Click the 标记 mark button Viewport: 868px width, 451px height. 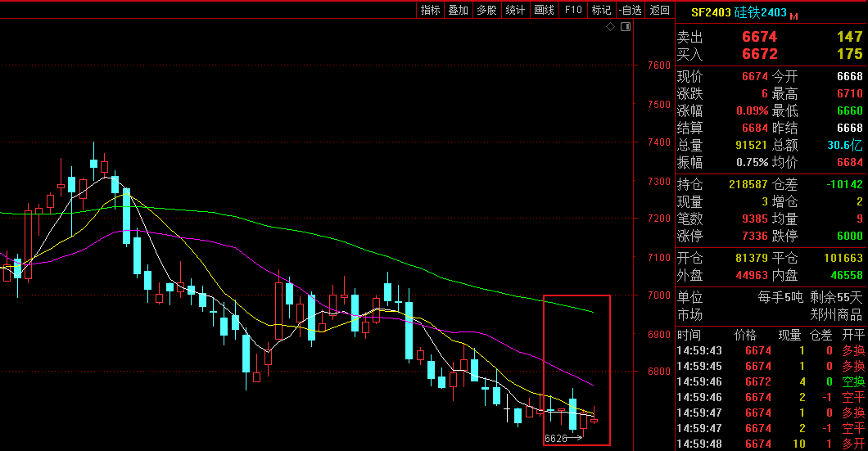tap(601, 10)
